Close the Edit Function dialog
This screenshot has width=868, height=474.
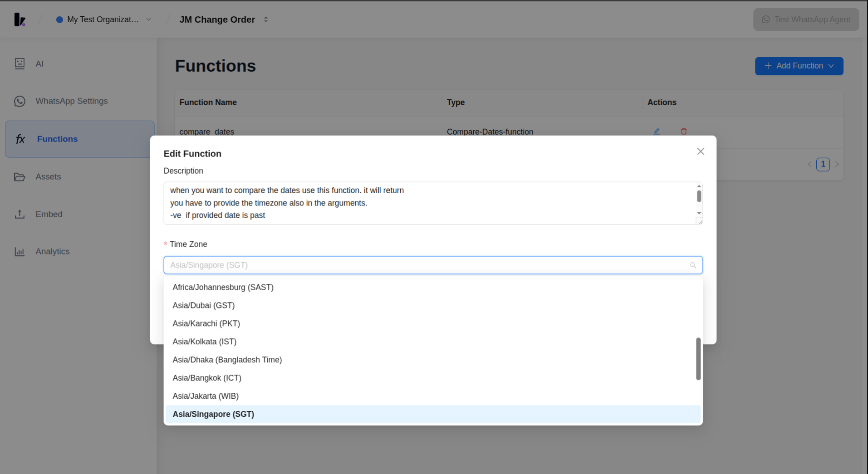click(700, 151)
